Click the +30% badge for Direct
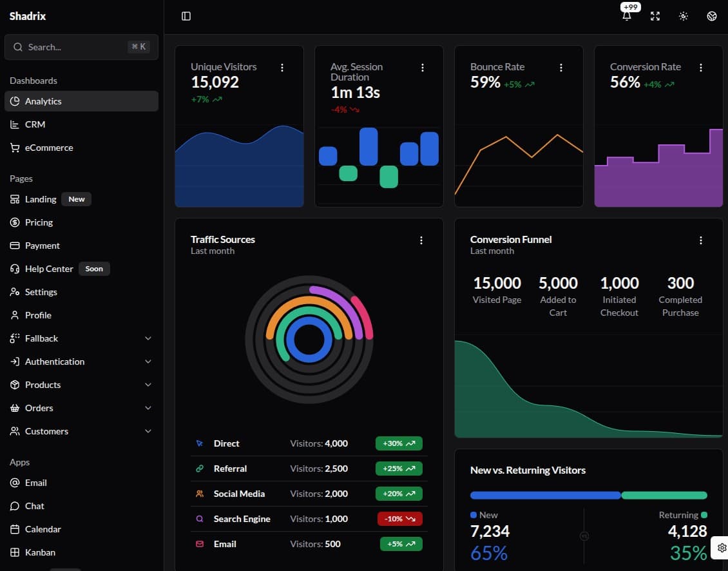This screenshot has height=571, width=728. coord(399,443)
